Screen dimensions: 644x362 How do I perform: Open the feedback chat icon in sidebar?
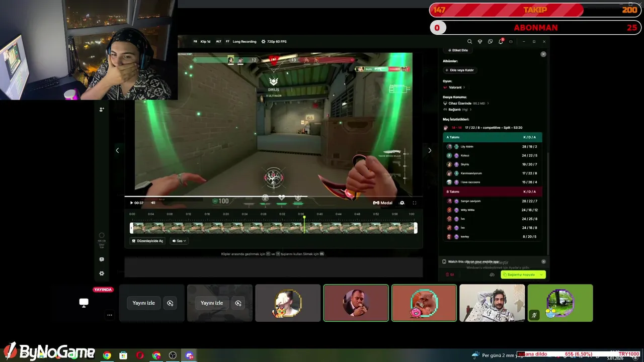[102, 259]
